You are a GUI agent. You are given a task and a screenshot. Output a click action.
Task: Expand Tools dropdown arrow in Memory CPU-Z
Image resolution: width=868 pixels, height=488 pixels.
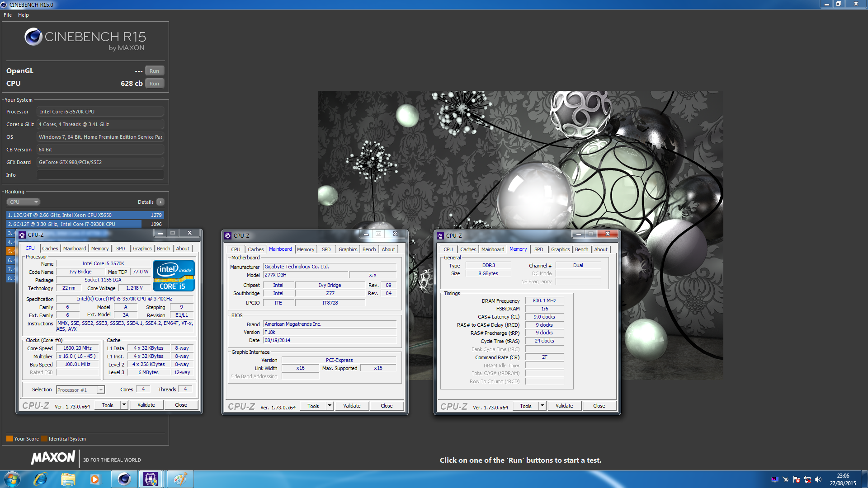[x=542, y=406]
